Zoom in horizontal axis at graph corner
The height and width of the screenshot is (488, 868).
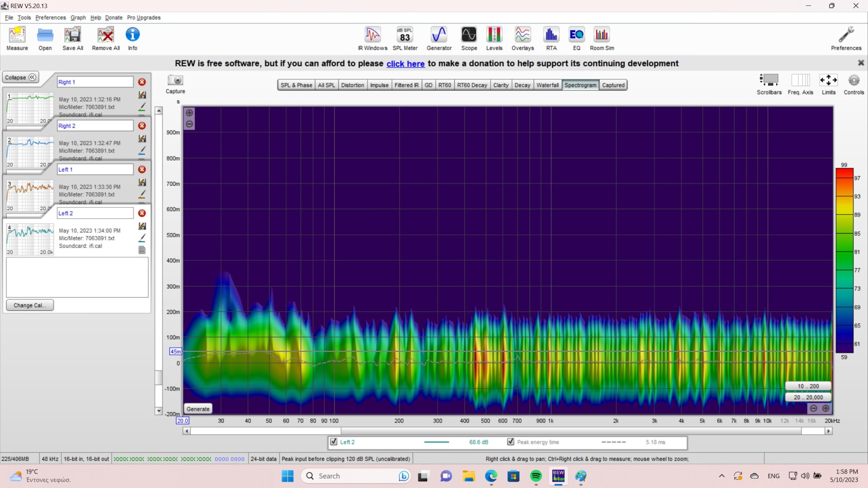click(x=826, y=408)
